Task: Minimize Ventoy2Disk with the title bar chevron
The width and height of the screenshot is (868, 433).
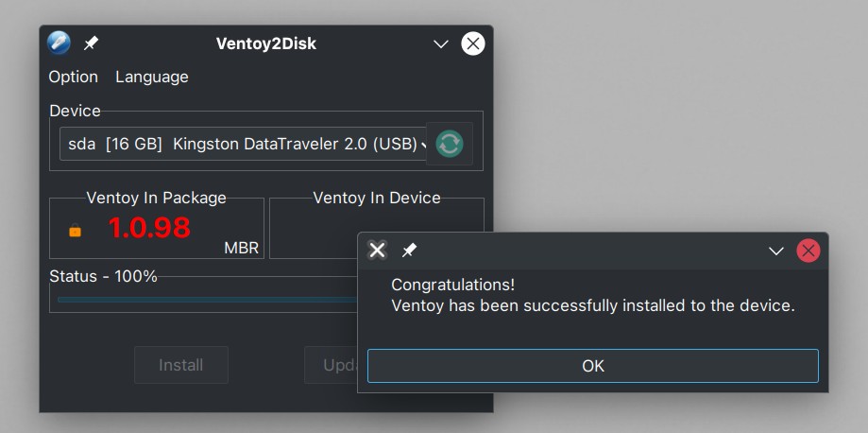Action: pyautogui.click(x=441, y=44)
